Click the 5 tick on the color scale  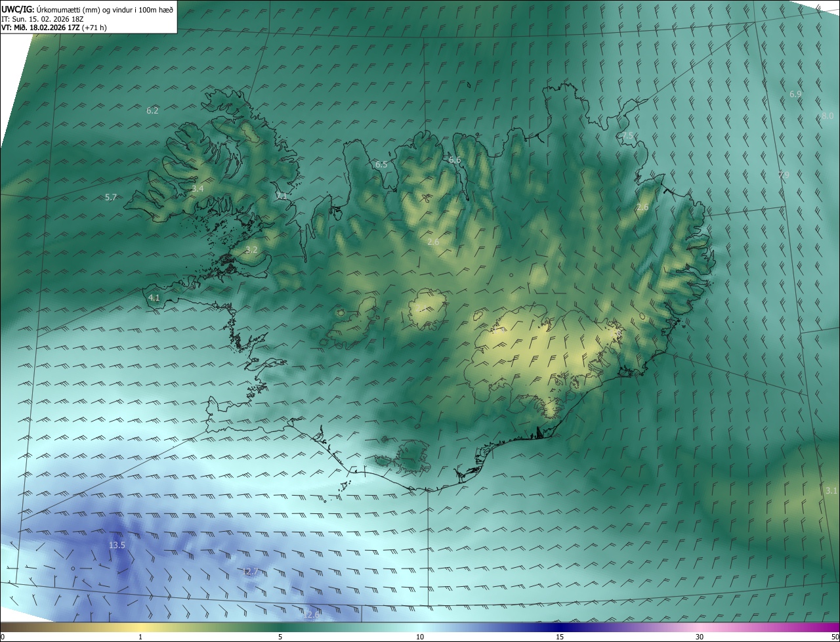(x=280, y=637)
